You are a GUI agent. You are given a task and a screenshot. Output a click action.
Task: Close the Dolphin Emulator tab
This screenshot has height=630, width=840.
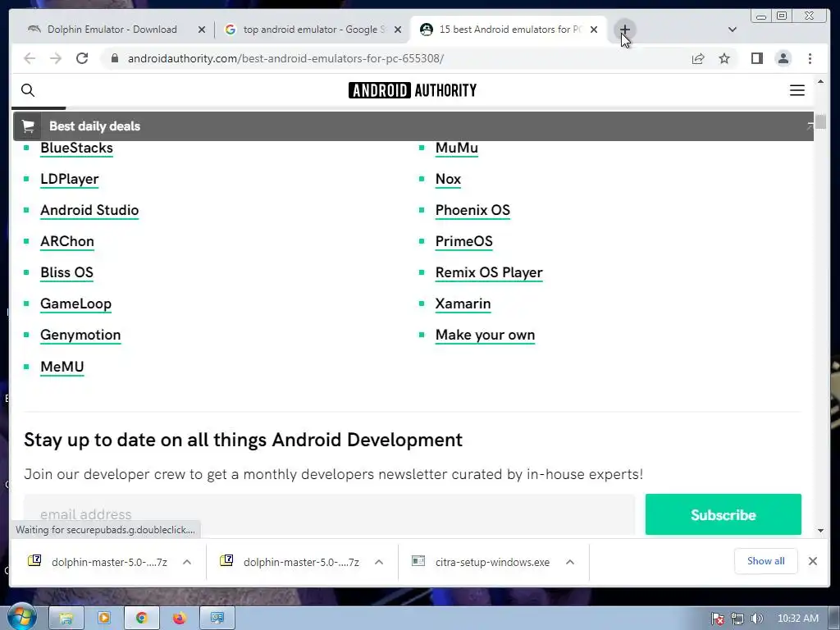click(x=202, y=30)
